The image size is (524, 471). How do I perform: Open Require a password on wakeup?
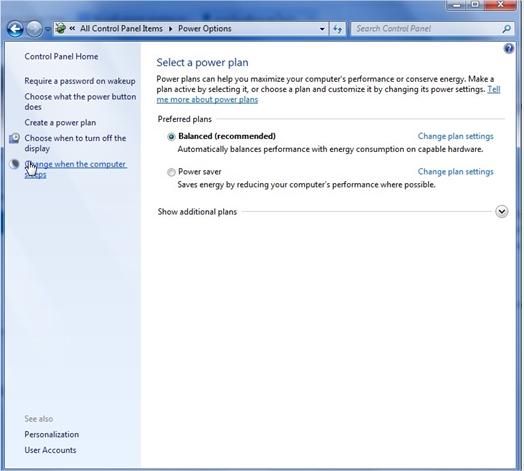tap(80, 81)
